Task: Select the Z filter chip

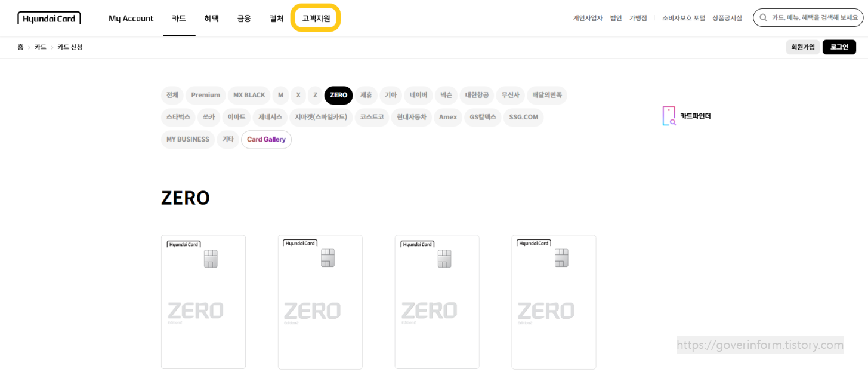Action: click(x=316, y=95)
